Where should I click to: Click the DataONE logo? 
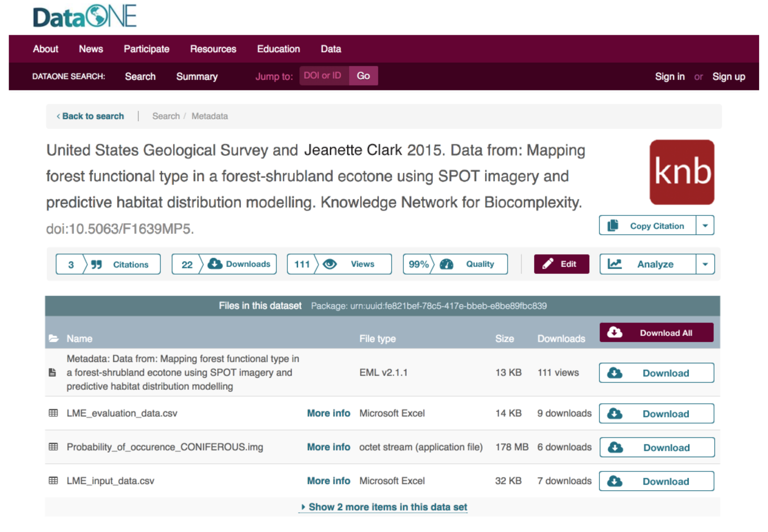click(x=85, y=16)
